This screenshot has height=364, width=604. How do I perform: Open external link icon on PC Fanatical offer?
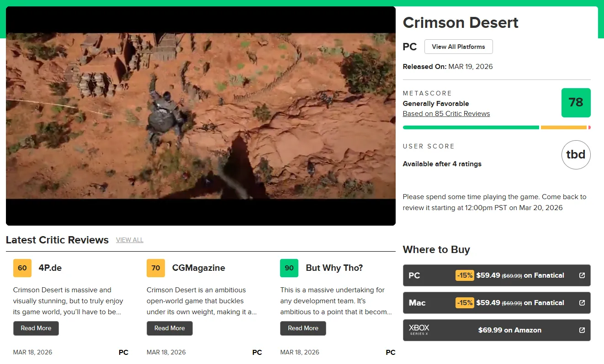coord(582,275)
